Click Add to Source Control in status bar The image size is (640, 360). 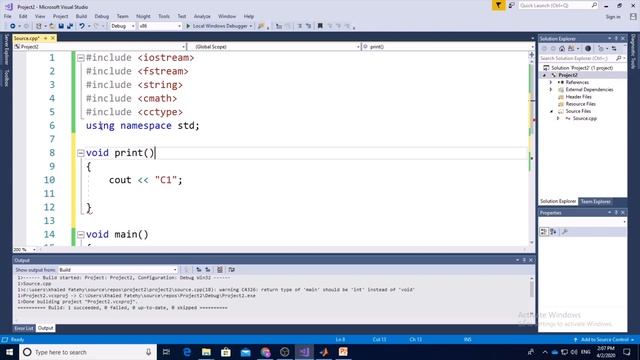coord(604,340)
